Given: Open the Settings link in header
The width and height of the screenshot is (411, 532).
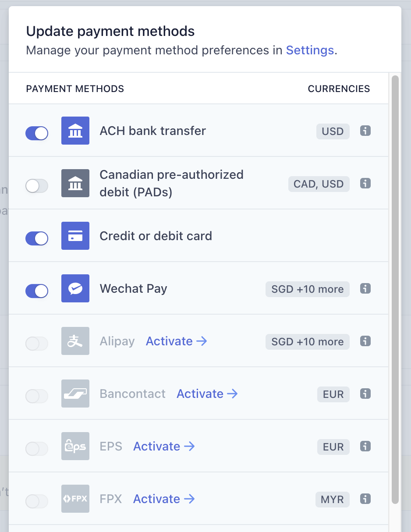Looking at the screenshot, I should (310, 50).
